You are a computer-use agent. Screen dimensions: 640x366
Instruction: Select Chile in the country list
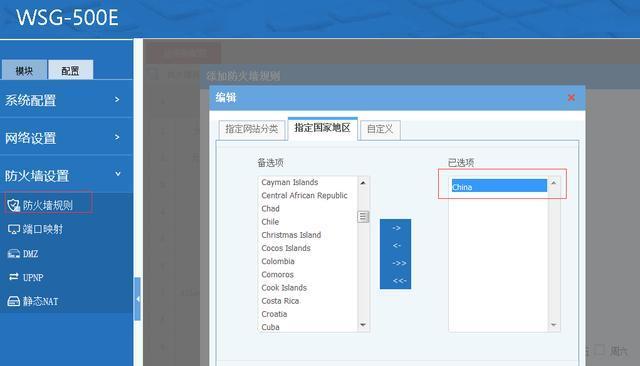coord(270,222)
